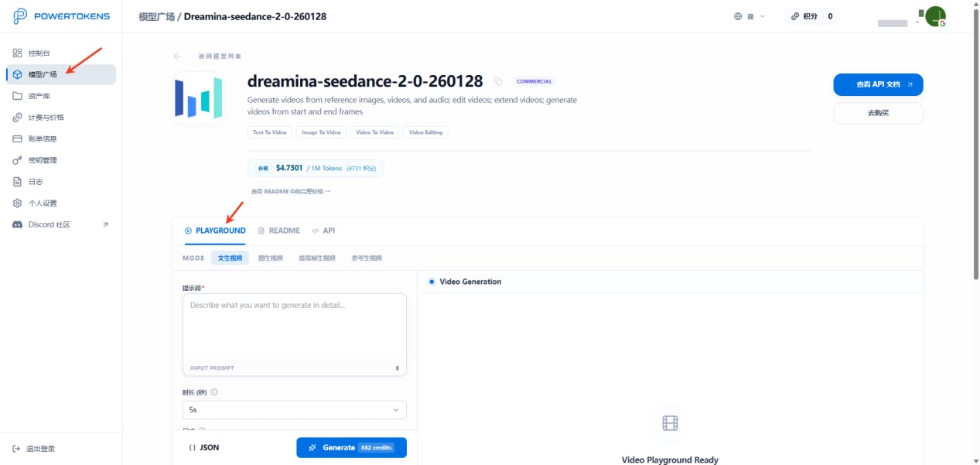Viewport: 980px width, 465px height.
Task: Click the Text To Video tag
Action: 269,132
